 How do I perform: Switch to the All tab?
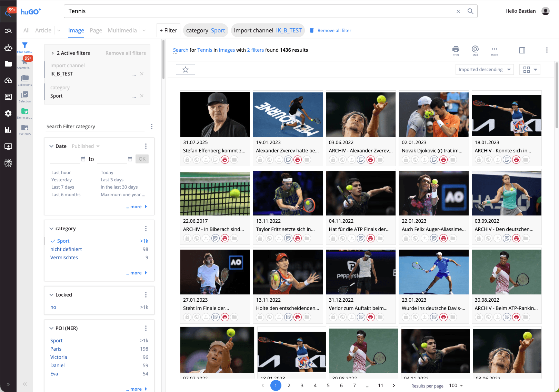(27, 30)
